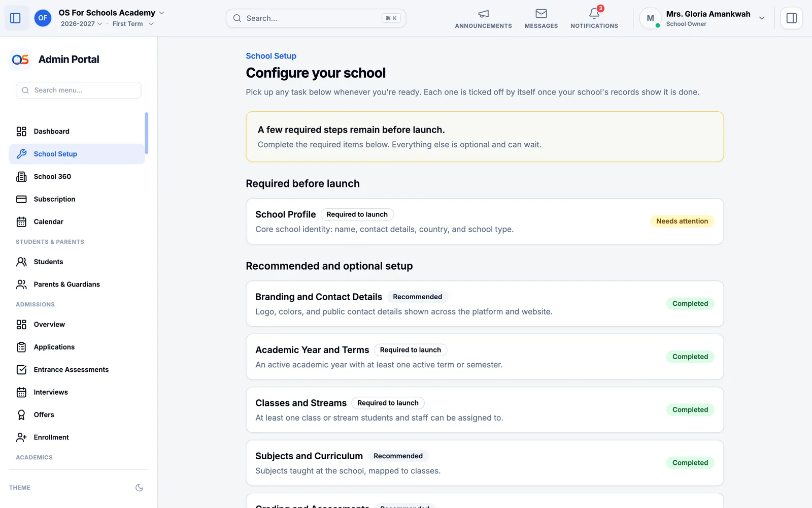Open Students menu item
812x508 pixels.
[x=77, y=262]
